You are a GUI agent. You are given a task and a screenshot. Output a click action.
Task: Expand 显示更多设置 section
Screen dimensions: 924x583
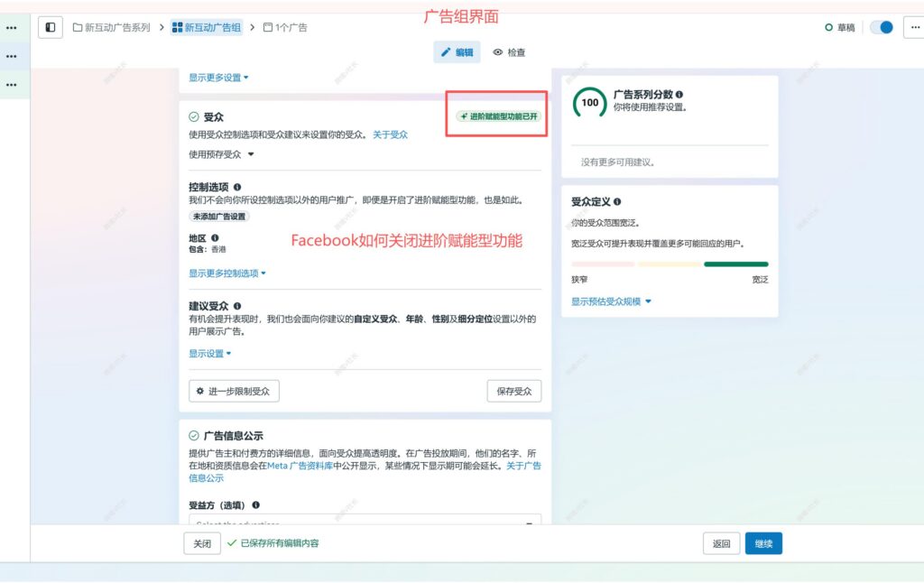point(218,78)
